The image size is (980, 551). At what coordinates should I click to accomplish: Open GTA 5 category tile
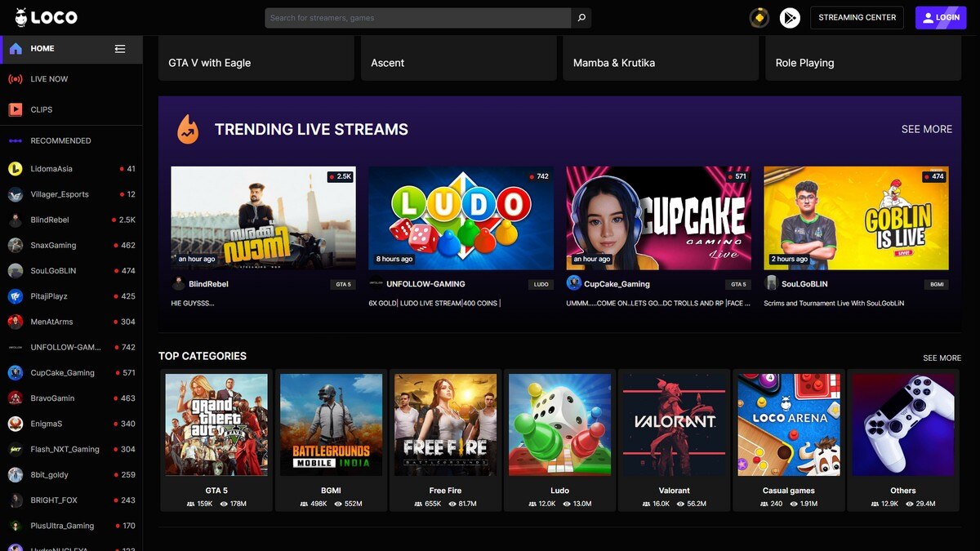tap(216, 440)
